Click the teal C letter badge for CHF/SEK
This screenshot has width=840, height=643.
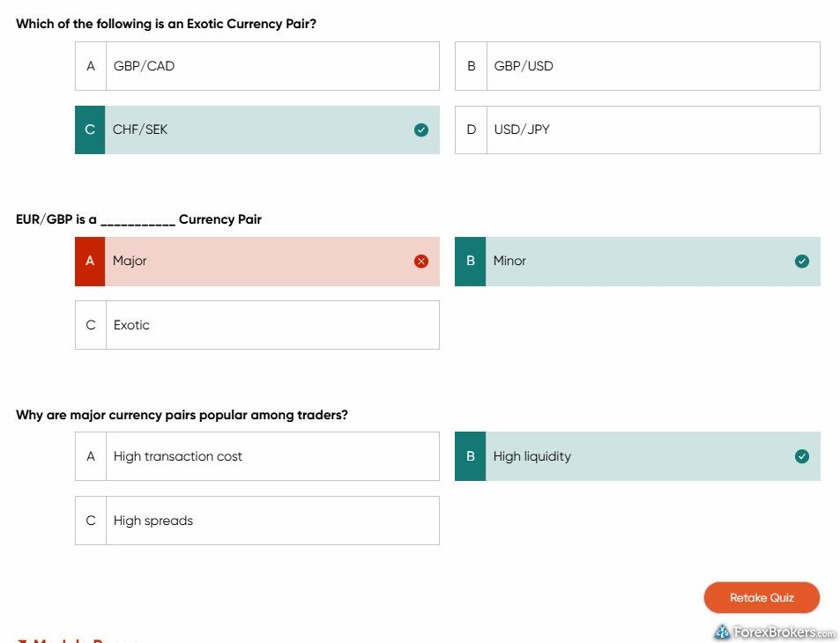click(x=90, y=130)
